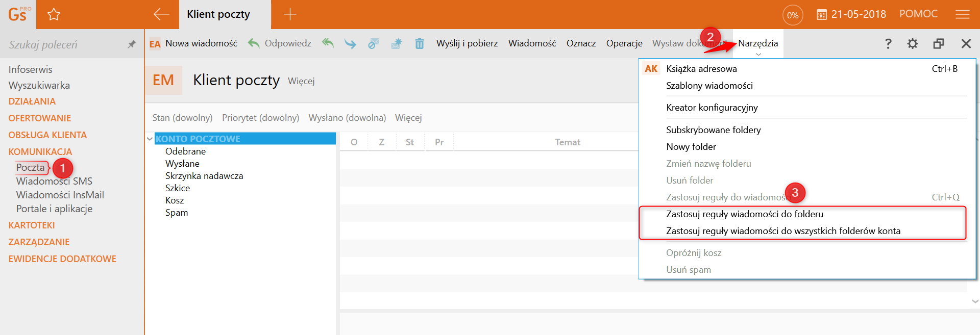Open favorites star icon
Screen dimensions: 980x335
[54, 14]
